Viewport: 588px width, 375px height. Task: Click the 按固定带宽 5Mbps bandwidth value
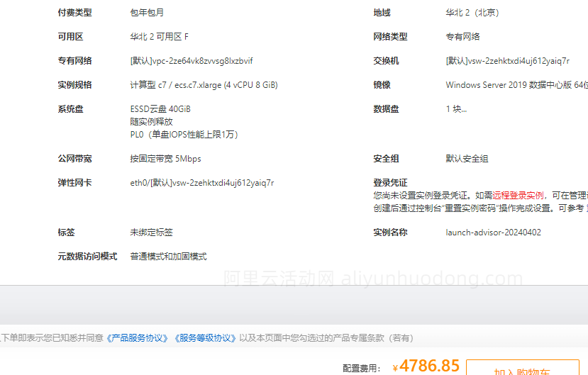pos(165,159)
